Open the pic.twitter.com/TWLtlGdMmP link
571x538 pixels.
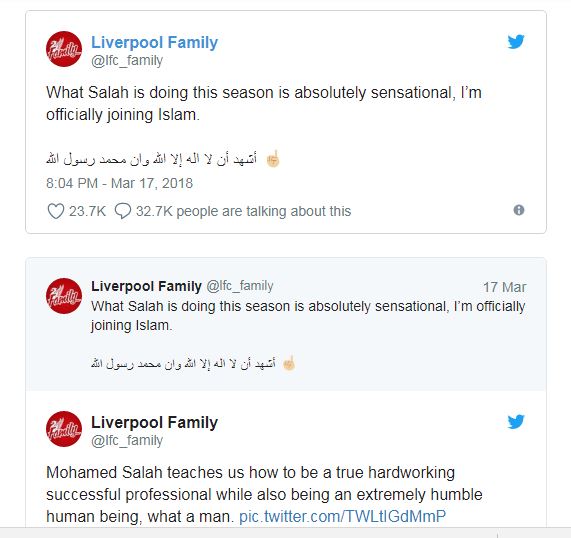click(342, 516)
